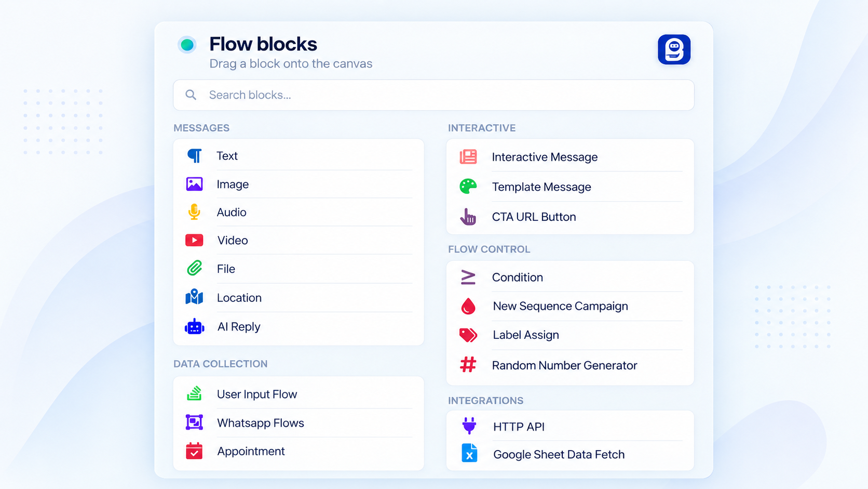Choose the Template Message label
Viewport: 868px width, 489px height.
pyautogui.click(x=541, y=187)
